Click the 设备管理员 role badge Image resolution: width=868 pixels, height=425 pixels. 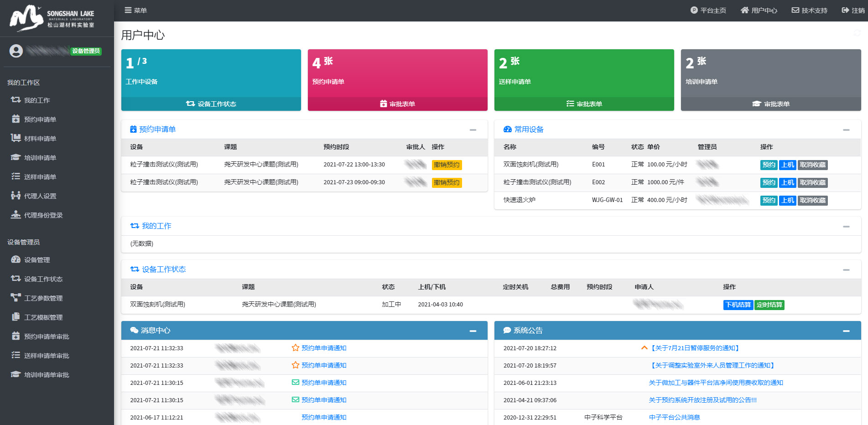[x=86, y=51]
